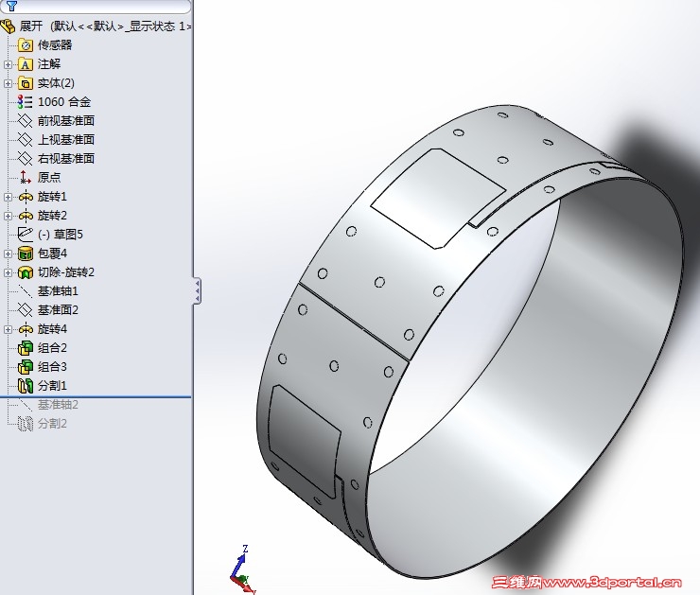Select the 基准轴1 text label
This screenshot has width=700, height=595.
[x=58, y=291]
